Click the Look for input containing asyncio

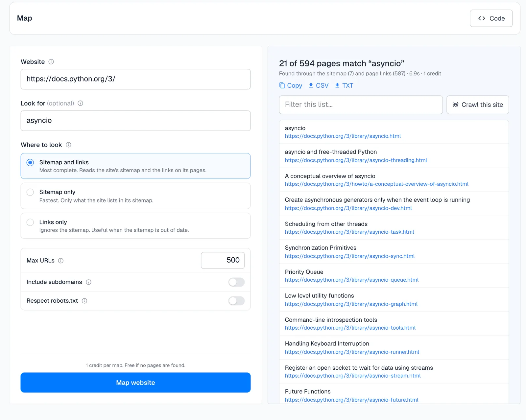click(135, 121)
